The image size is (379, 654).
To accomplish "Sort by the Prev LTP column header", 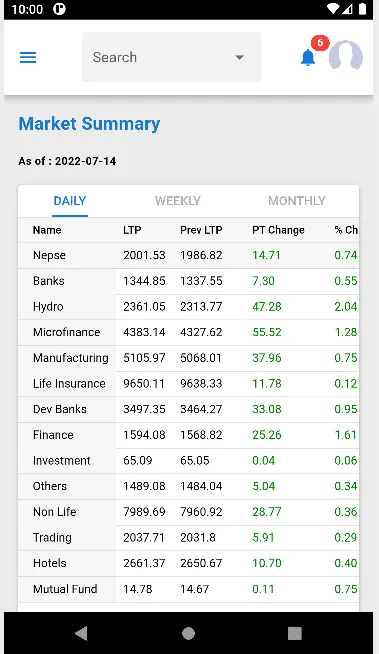I will point(201,230).
